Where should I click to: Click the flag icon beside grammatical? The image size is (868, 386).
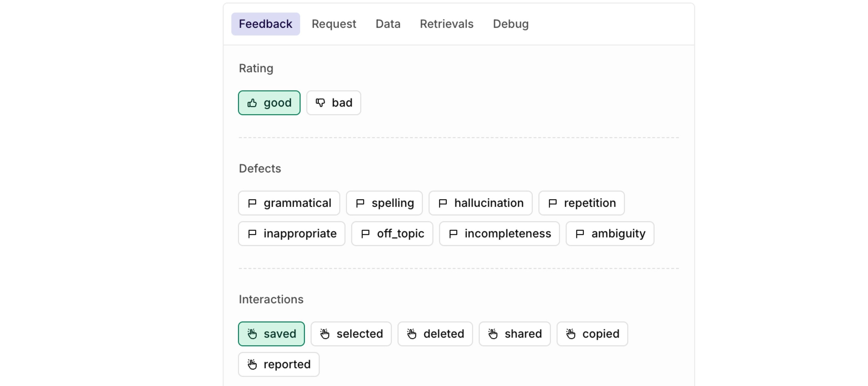point(252,203)
